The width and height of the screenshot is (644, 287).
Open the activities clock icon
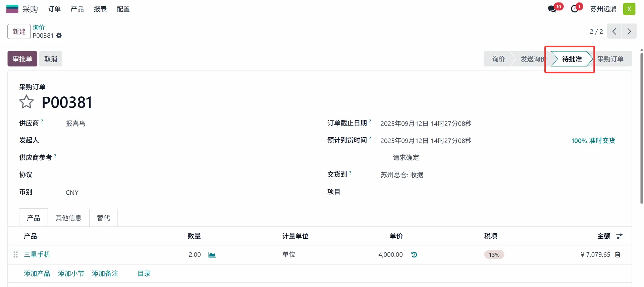point(575,9)
